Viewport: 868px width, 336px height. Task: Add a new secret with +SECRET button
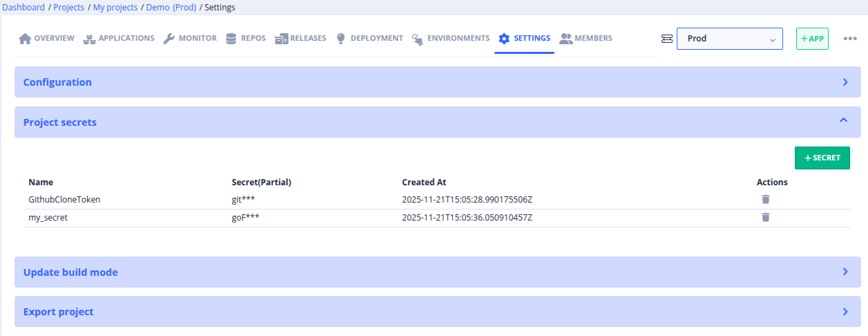pos(822,158)
